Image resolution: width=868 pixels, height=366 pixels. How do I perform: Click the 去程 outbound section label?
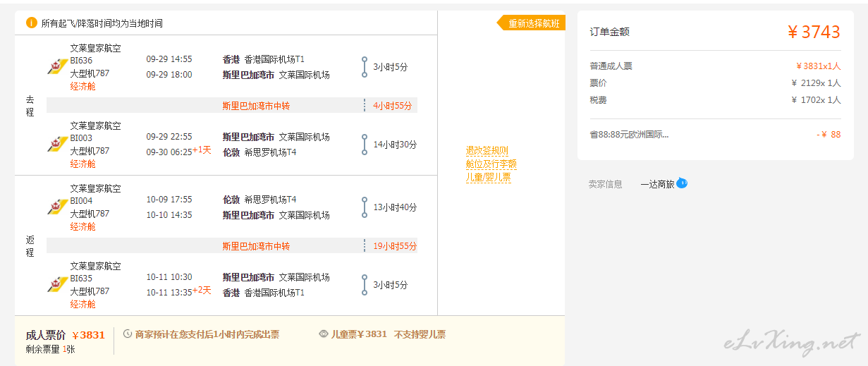[x=30, y=106]
